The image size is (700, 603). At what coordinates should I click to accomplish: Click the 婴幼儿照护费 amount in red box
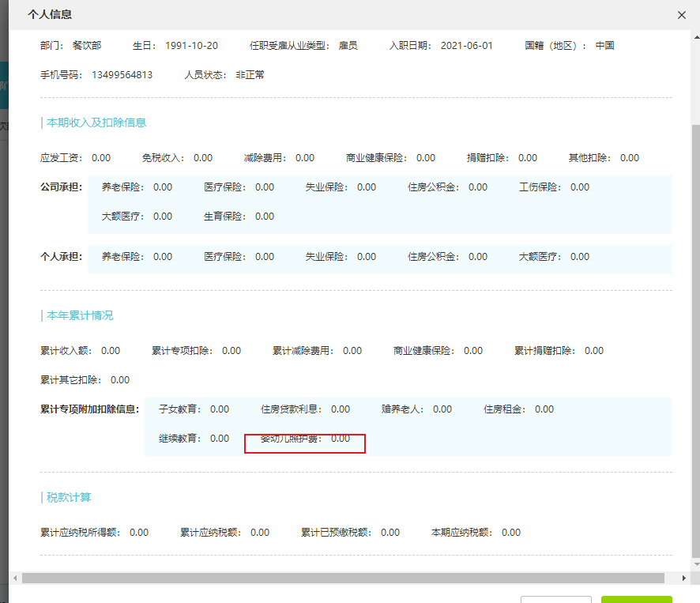click(x=340, y=439)
